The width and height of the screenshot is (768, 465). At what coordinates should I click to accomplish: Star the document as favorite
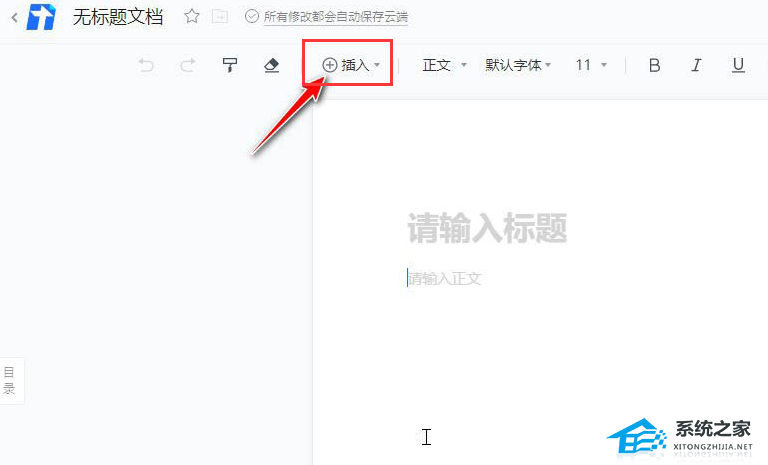[x=192, y=17]
